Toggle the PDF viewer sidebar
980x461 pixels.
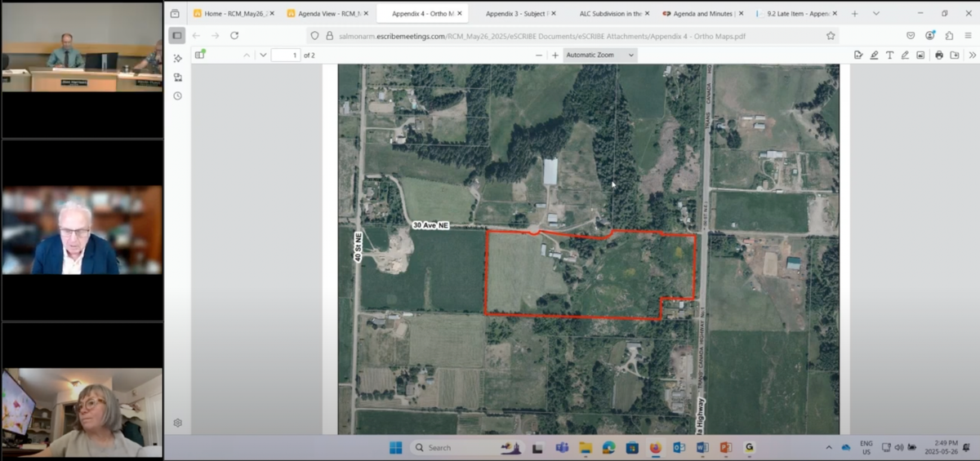[x=200, y=55]
